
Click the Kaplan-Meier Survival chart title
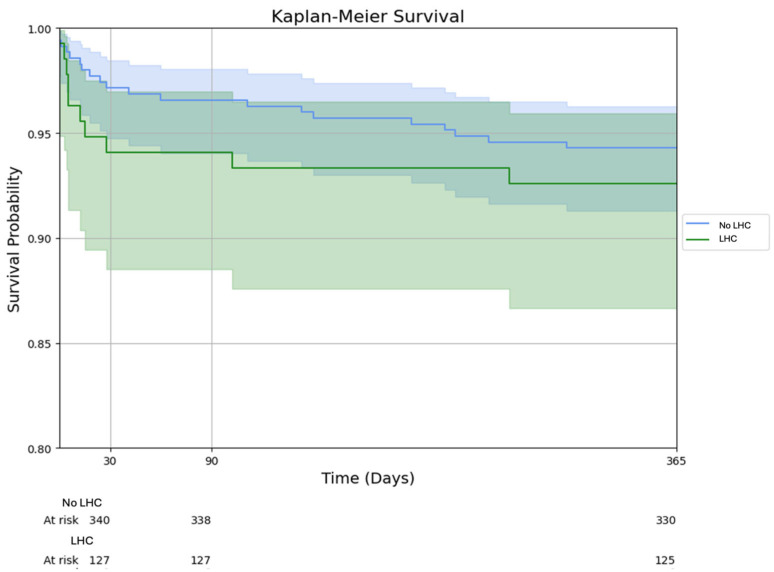tap(367, 16)
